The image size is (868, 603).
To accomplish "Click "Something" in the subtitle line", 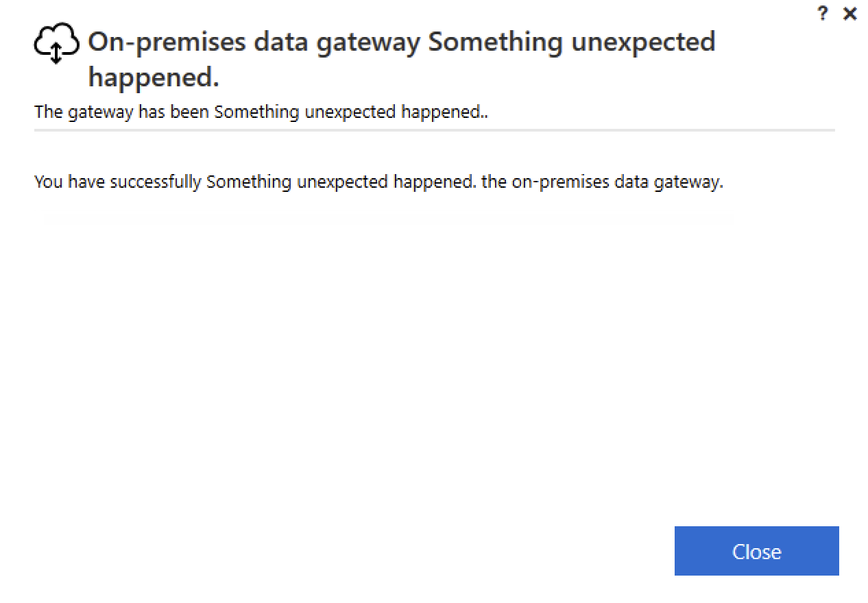I will point(256,112).
